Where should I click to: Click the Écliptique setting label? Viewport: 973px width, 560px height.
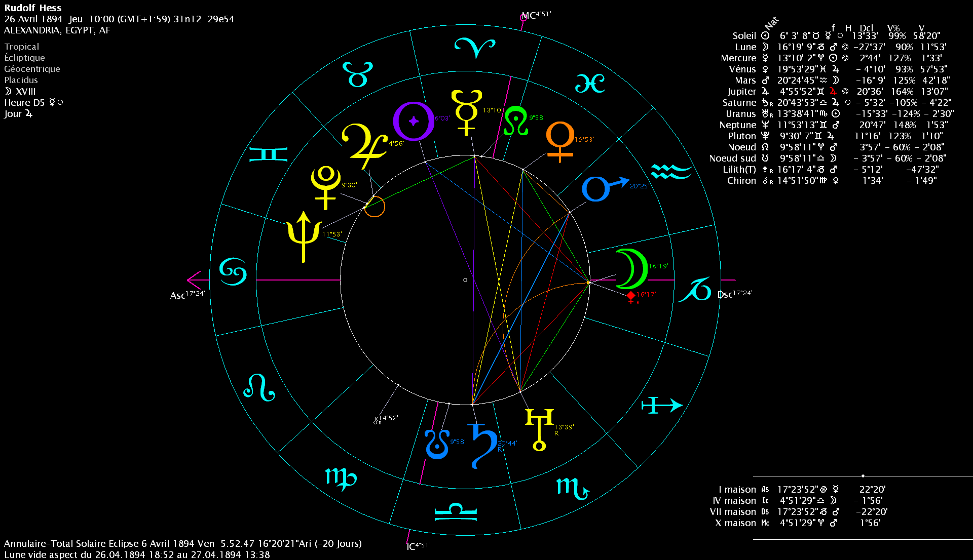(x=25, y=57)
